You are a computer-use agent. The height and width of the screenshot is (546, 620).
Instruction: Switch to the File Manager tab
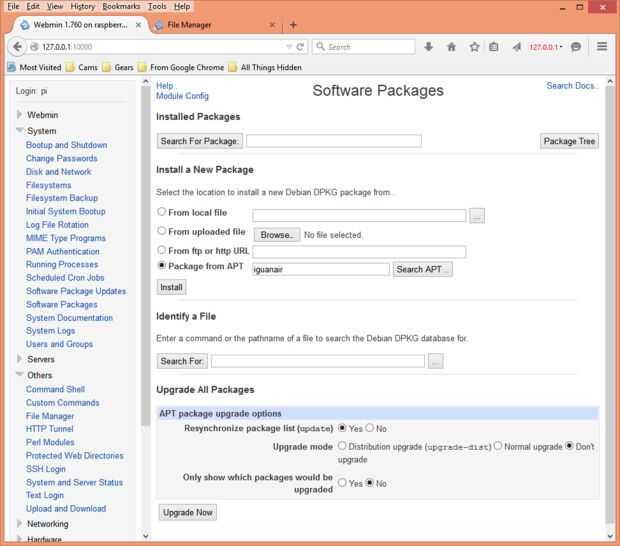pos(216,25)
